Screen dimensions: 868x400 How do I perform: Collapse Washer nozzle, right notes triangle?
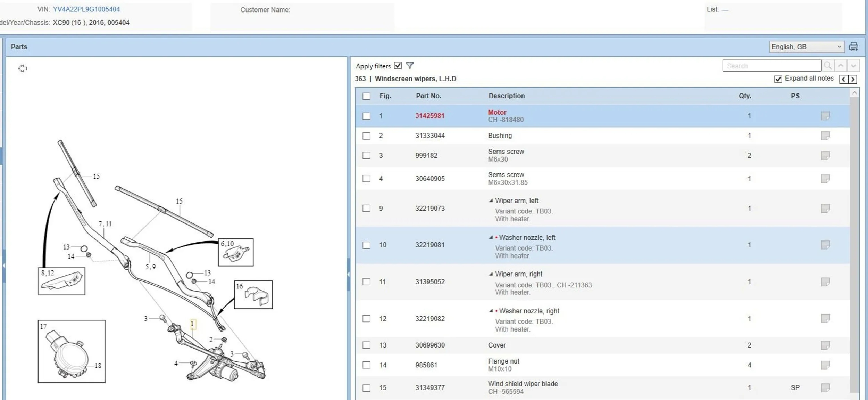tap(491, 311)
